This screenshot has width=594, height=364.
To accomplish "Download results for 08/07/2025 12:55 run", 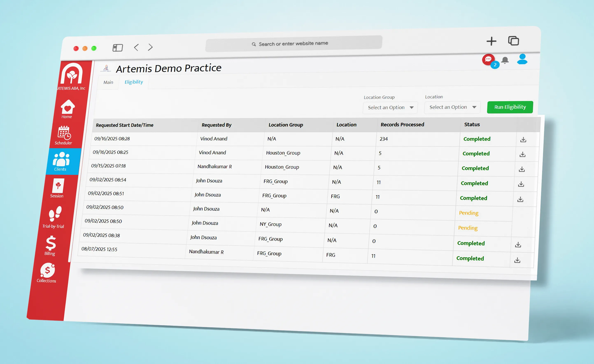I will [x=517, y=260].
